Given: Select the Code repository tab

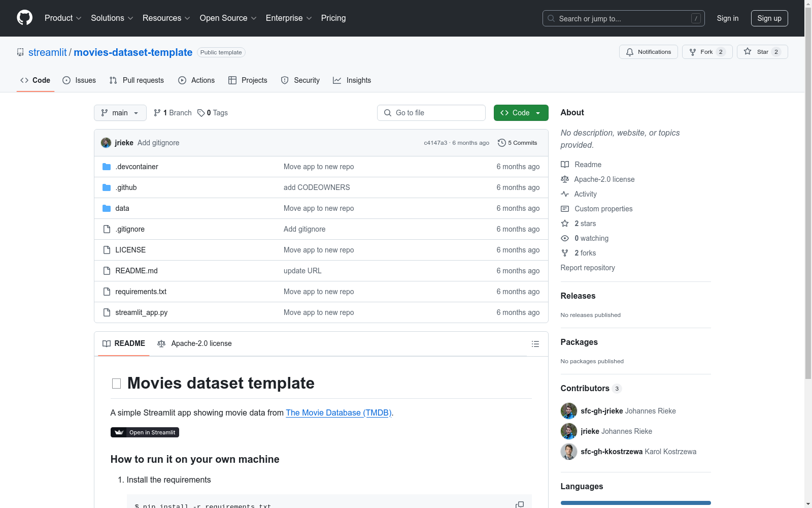Looking at the screenshot, I should click(36, 80).
